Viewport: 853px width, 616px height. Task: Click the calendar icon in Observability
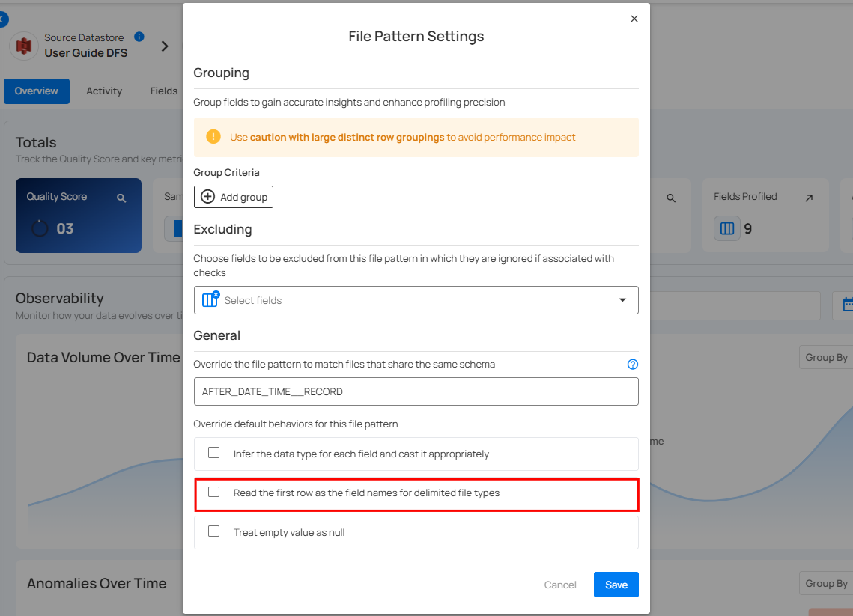pos(846,305)
